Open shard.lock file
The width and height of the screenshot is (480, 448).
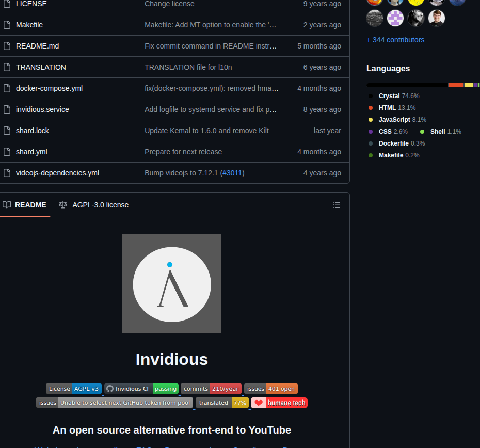33,131
